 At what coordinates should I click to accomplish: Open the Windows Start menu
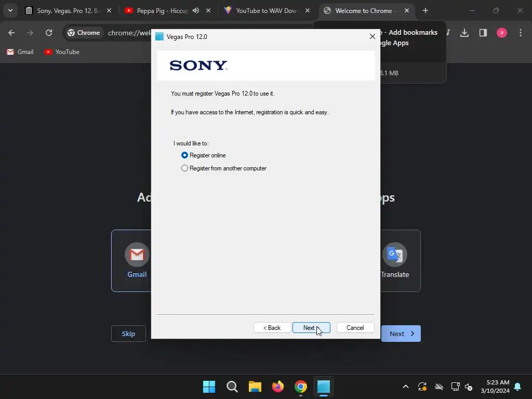point(209,387)
